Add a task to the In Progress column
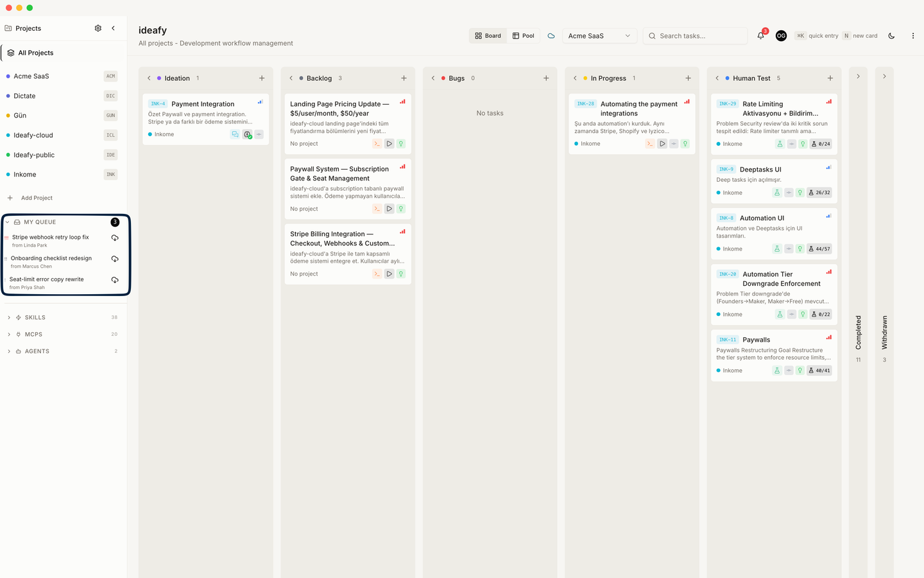This screenshot has width=924, height=578. click(x=688, y=78)
